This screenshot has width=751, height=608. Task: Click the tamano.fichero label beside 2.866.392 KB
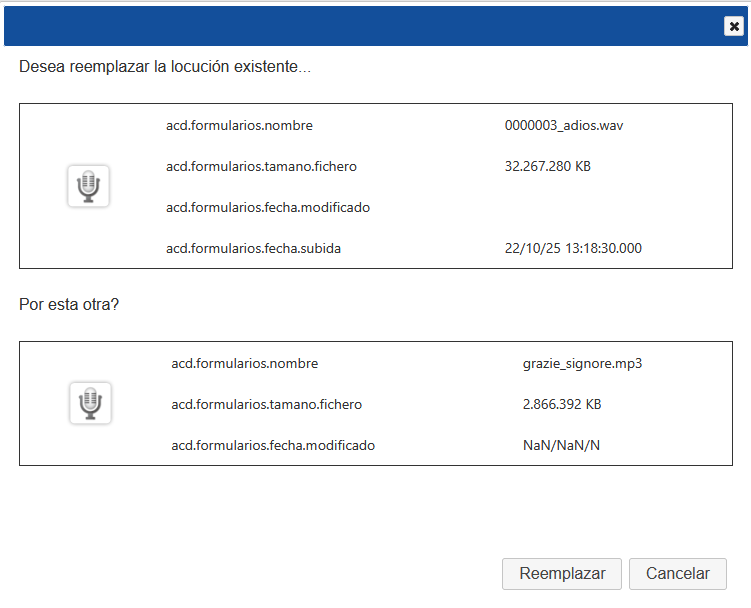(x=266, y=405)
